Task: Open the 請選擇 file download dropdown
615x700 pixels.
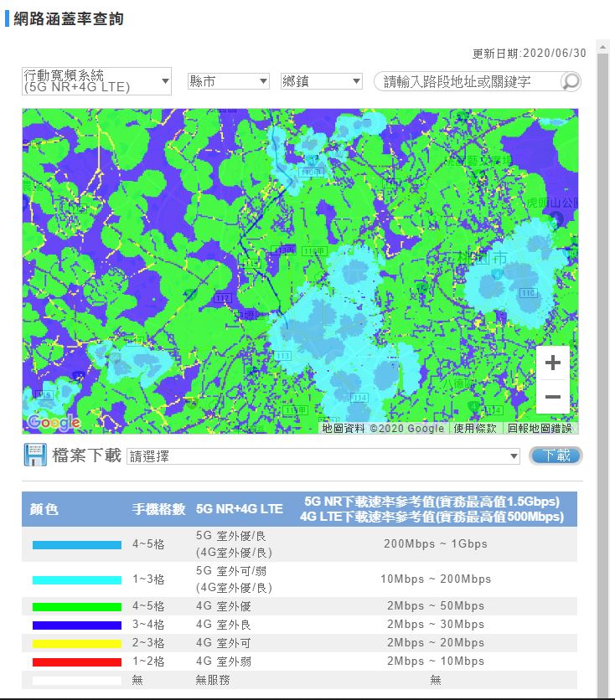Action: pos(323,456)
